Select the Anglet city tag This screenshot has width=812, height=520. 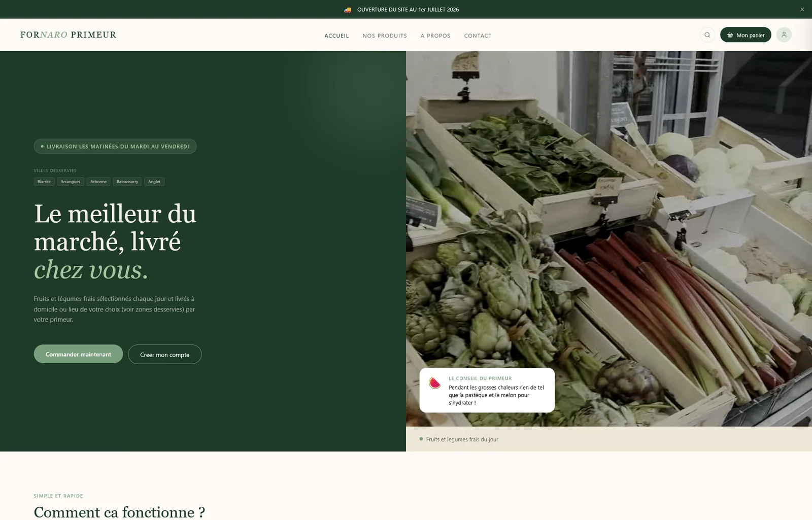[x=154, y=182]
